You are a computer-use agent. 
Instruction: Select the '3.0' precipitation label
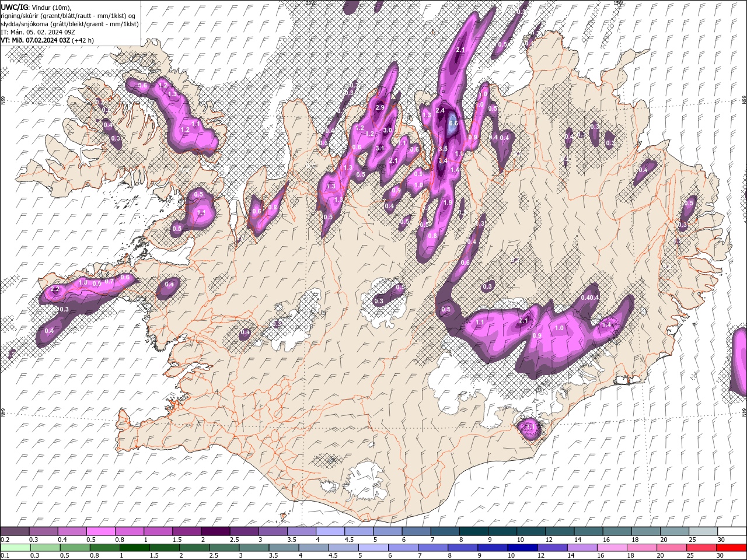[x=387, y=131]
